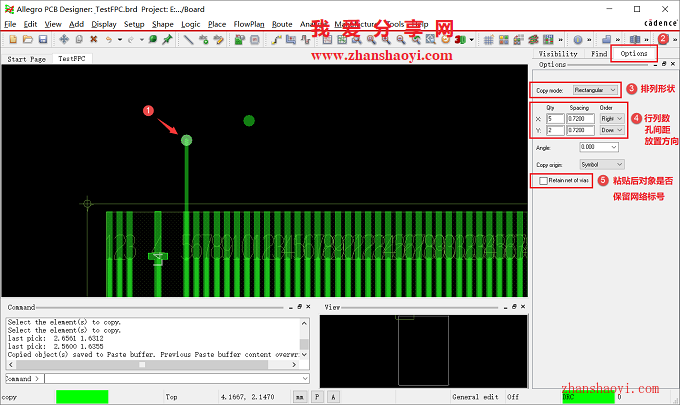680x405 pixels.
Task: Click the green sphere toolbar icon
Action: click(x=153, y=39)
